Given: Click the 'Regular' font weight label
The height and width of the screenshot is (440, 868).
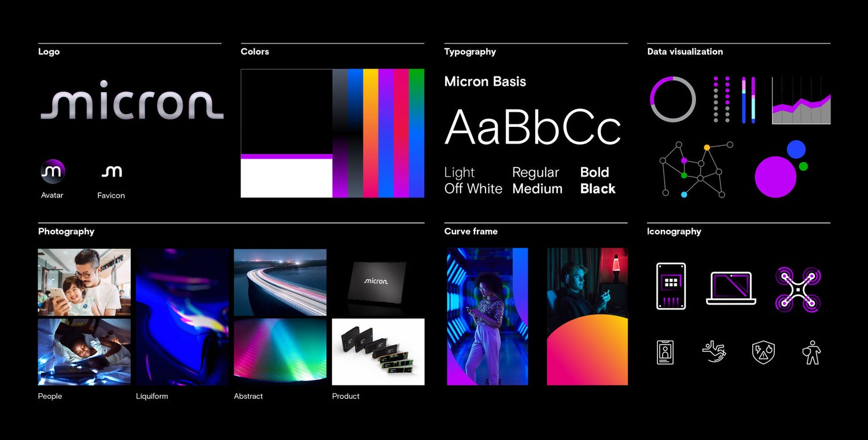Looking at the screenshot, I should [x=536, y=173].
